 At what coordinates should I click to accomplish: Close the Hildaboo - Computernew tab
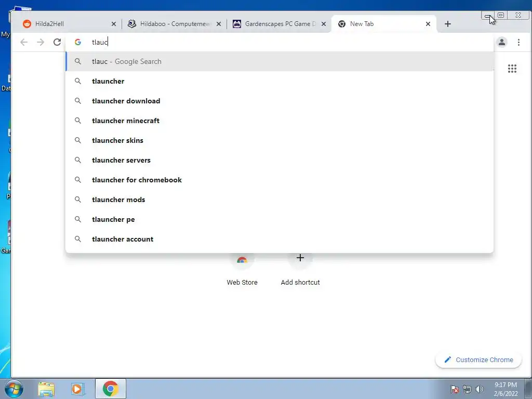(x=219, y=24)
